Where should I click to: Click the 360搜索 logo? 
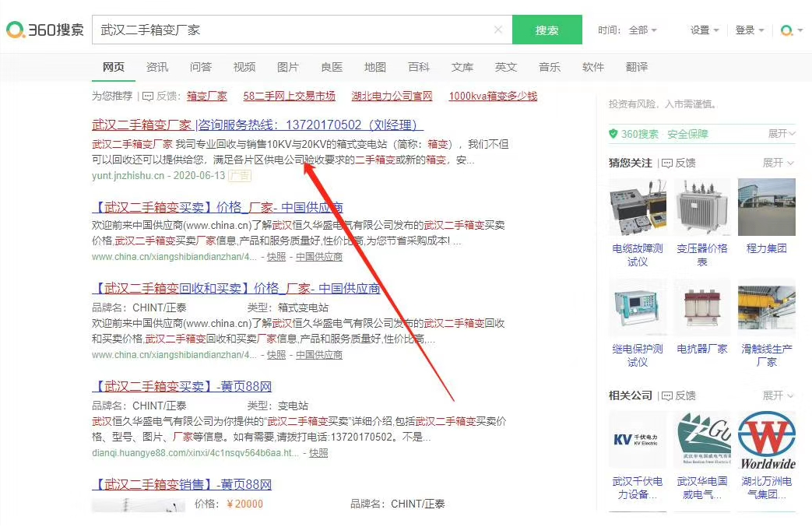(44, 30)
